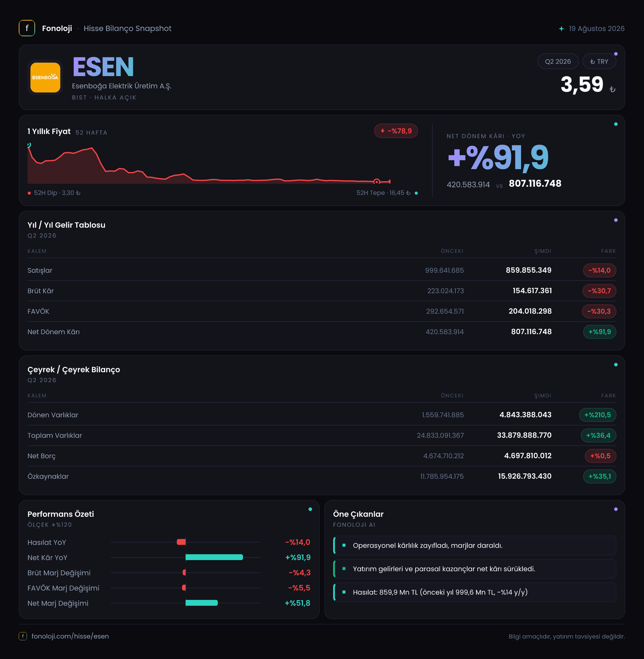Open the fonoloji.com/hisse/esen link
This screenshot has height=659, width=644.
(70, 636)
